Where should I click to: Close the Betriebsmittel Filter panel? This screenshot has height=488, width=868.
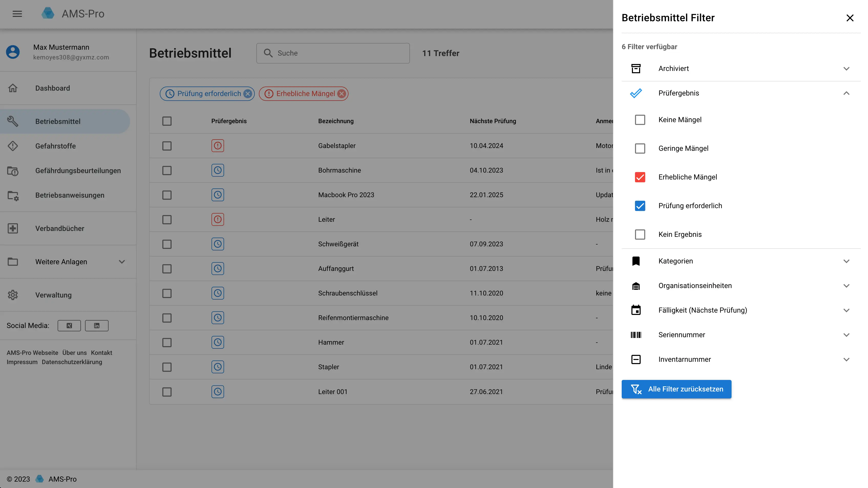pos(850,18)
